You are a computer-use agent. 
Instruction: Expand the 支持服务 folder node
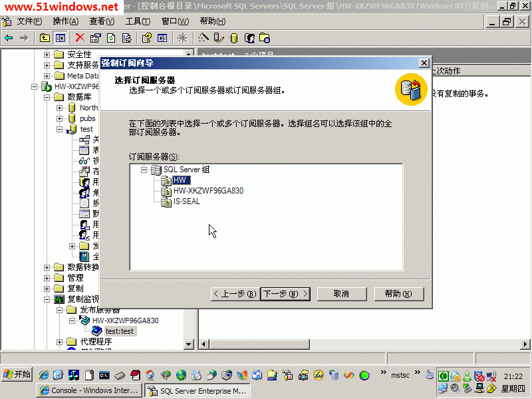(x=47, y=65)
